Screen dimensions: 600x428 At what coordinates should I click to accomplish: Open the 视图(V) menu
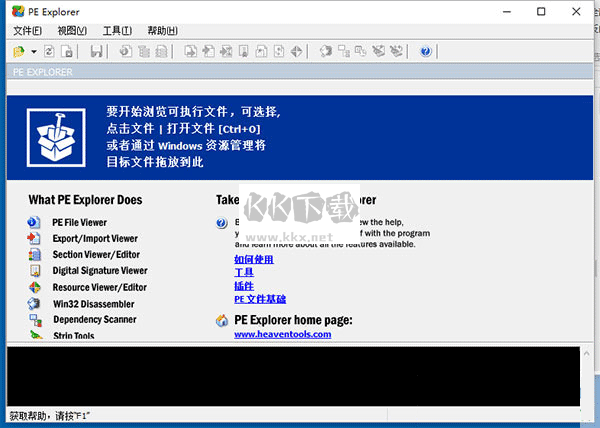72,31
